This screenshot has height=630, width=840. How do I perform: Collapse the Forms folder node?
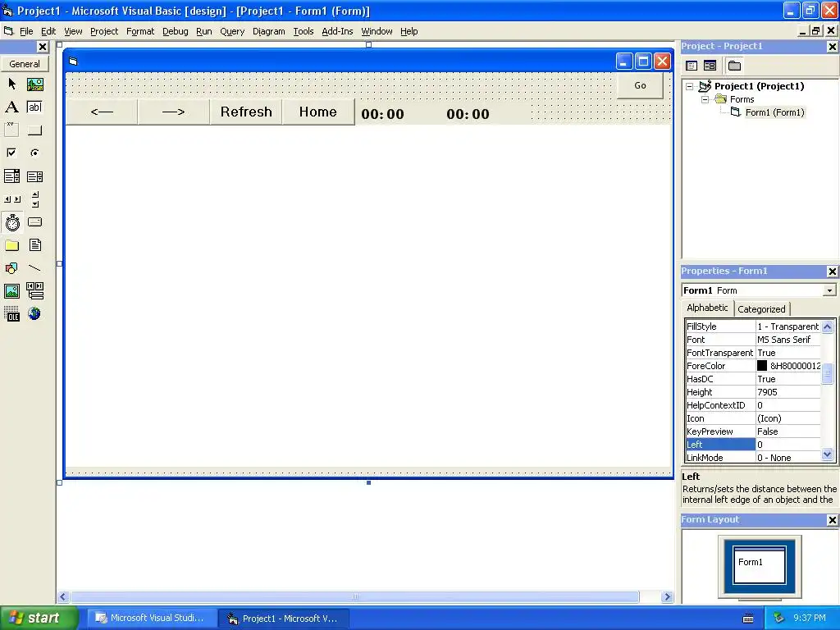[x=705, y=99]
